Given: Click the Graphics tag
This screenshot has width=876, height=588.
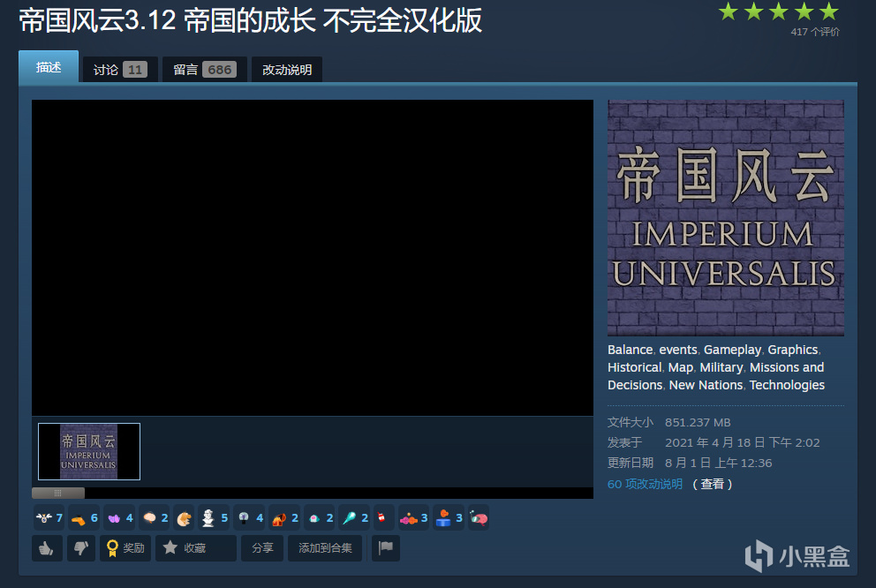Looking at the screenshot, I should point(793,350).
